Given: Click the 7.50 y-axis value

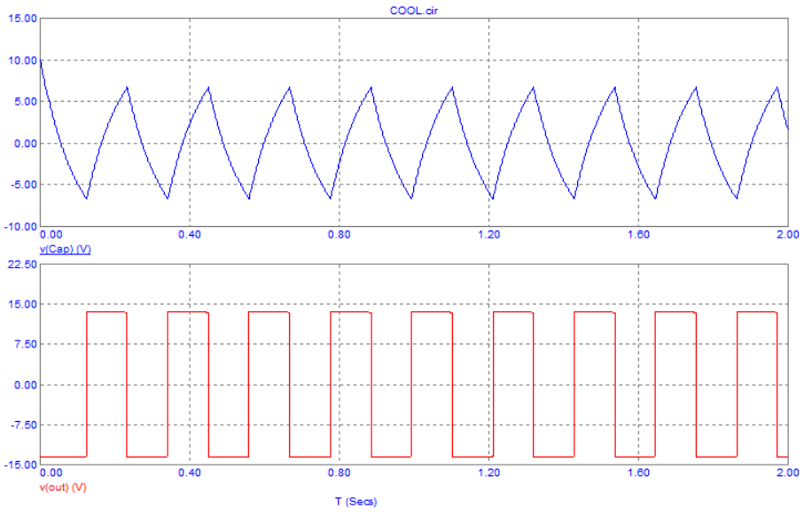Looking at the screenshot, I should [26, 345].
